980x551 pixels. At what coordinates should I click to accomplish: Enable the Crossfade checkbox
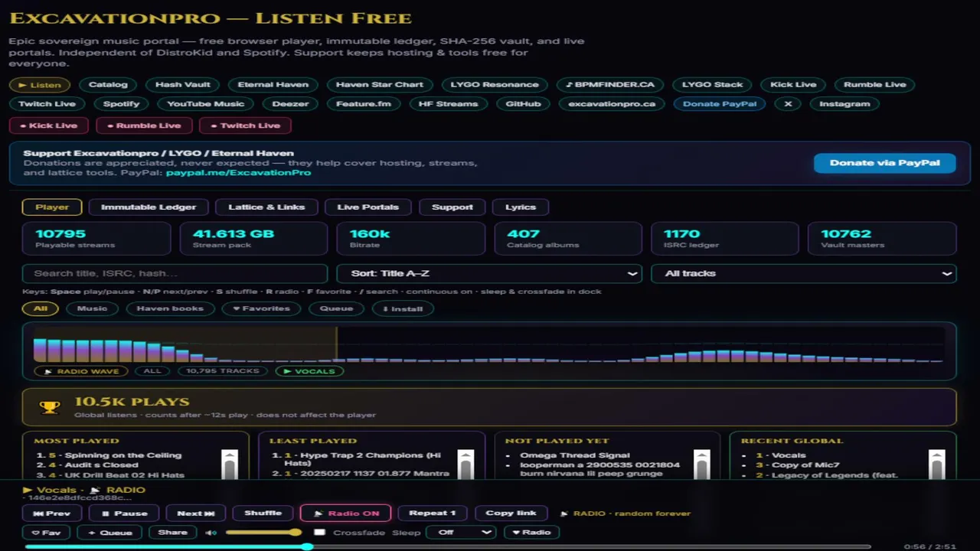(x=320, y=532)
